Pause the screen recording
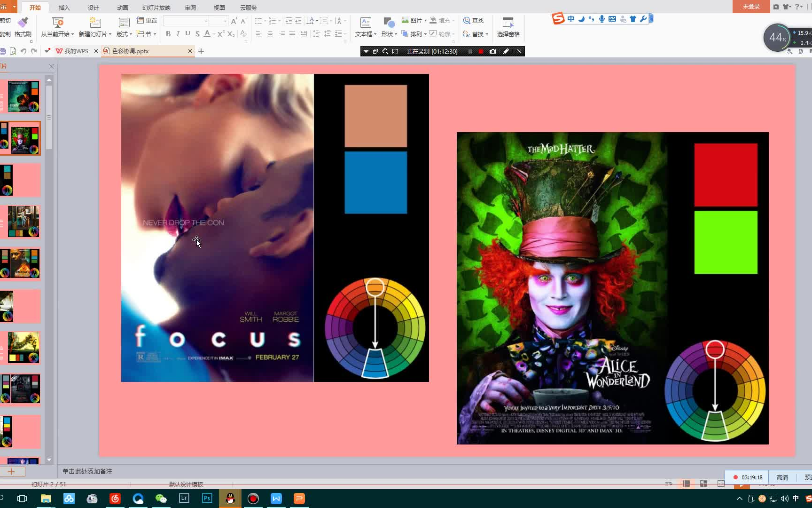Image resolution: width=812 pixels, height=508 pixels. 470,51
